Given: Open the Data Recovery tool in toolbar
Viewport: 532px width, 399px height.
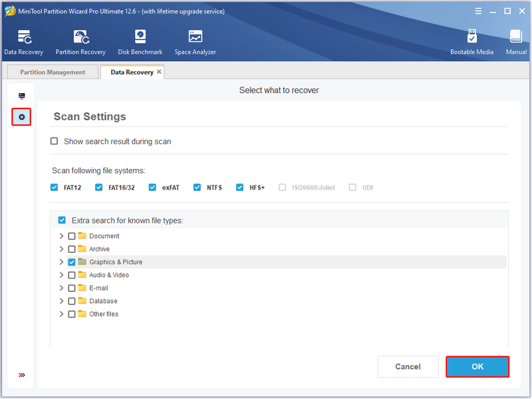Looking at the screenshot, I should pyautogui.click(x=24, y=42).
